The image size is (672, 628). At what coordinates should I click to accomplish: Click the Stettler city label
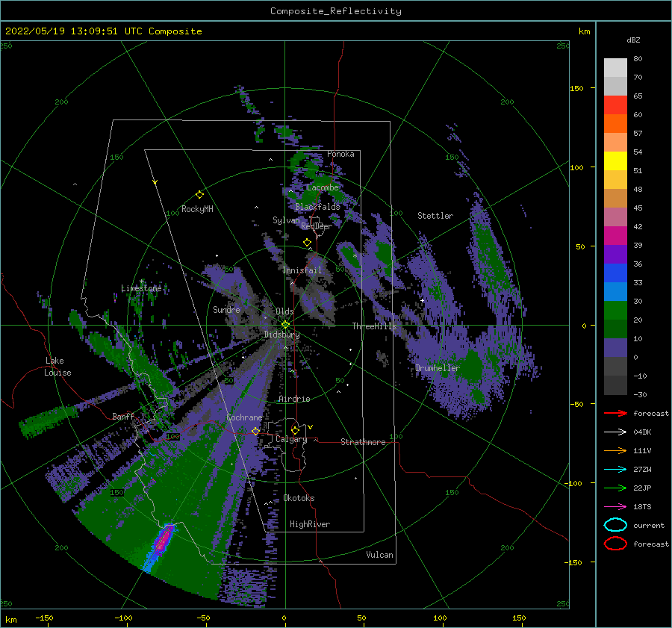tap(435, 216)
